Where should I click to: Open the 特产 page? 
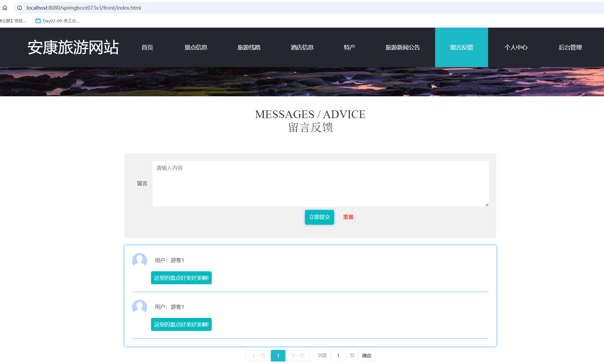pos(349,47)
